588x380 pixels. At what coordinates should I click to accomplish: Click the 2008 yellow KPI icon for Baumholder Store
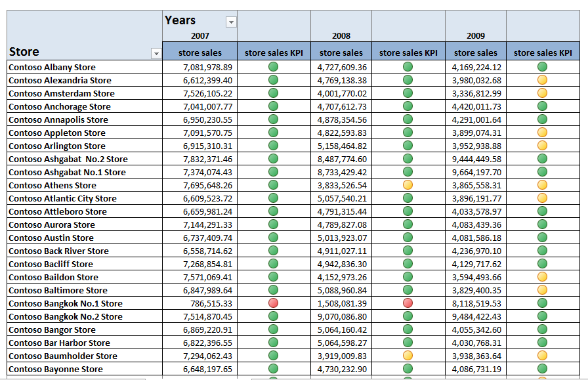click(x=408, y=356)
